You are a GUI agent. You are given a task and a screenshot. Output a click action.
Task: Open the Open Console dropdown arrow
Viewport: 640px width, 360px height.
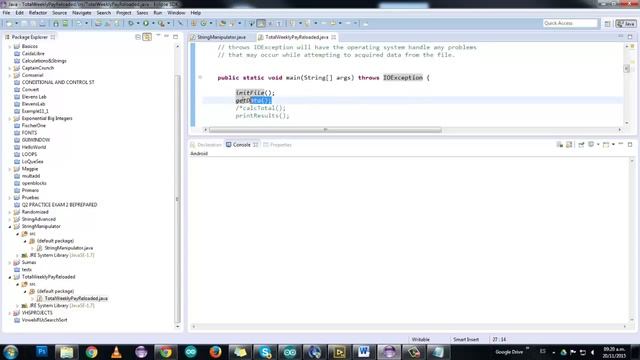pyautogui.click(x=613, y=144)
